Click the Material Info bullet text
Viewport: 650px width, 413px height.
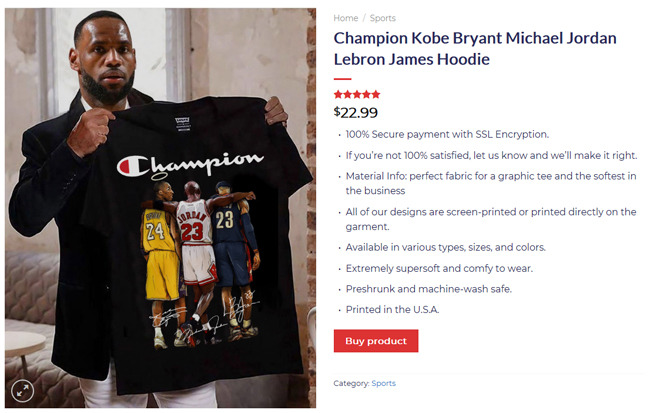click(x=491, y=183)
